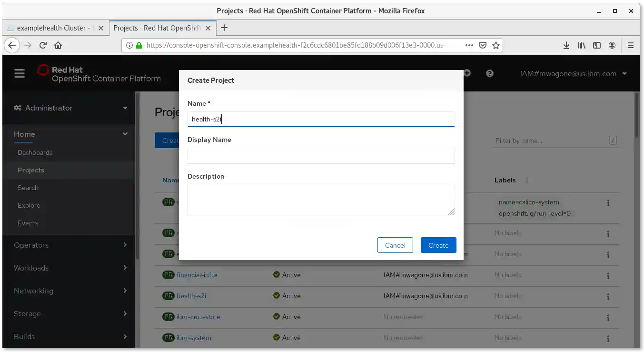Go to Firefox home page icon
The image size is (644, 352).
point(58,45)
